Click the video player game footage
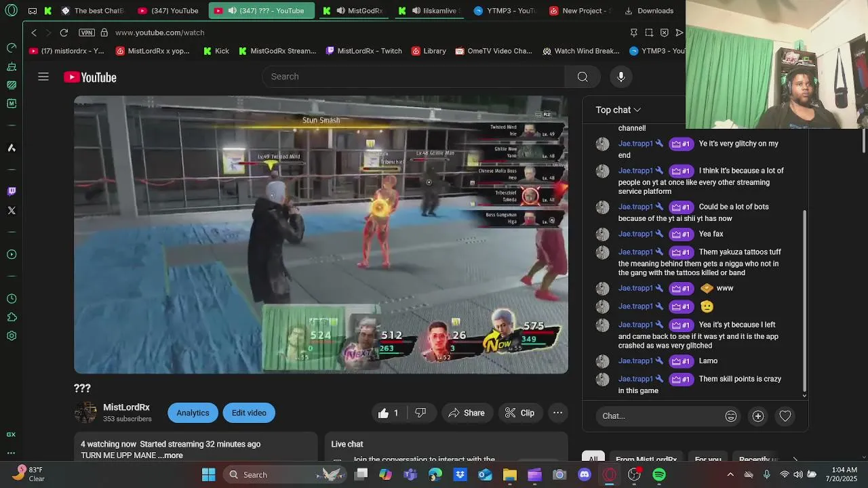The image size is (868, 488). coord(321,235)
